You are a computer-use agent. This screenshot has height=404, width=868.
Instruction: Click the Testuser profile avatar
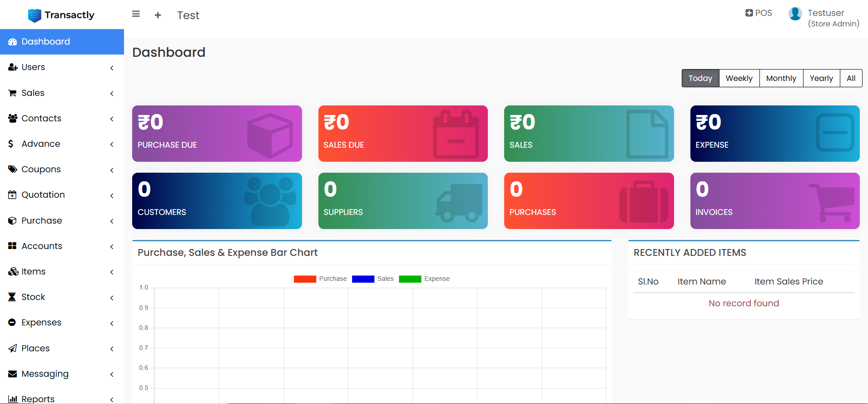[x=795, y=14]
